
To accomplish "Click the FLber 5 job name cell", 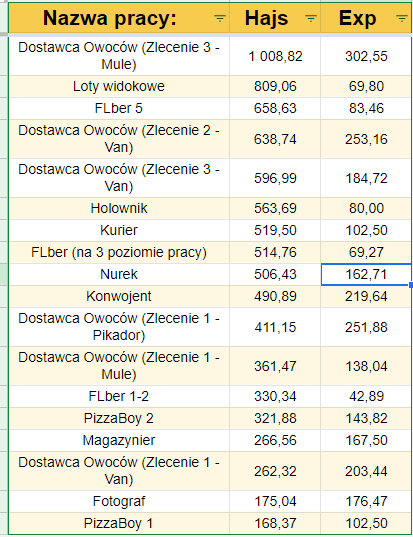I will tap(119, 109).
